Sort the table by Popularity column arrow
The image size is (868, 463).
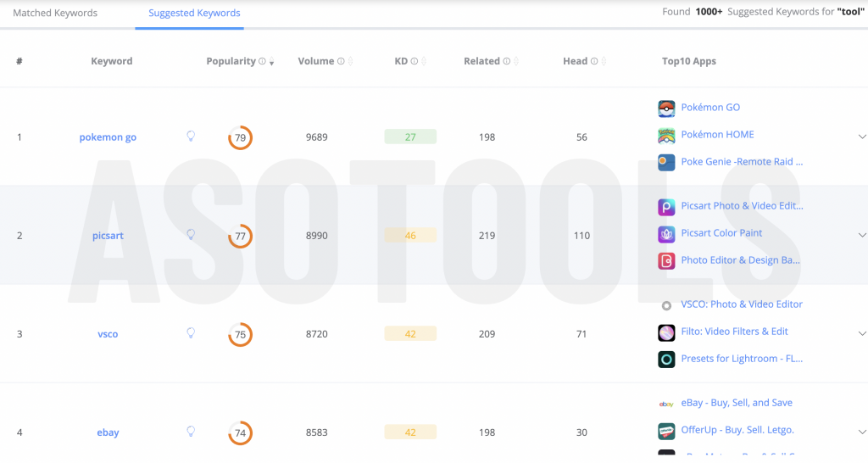[272, 62]
